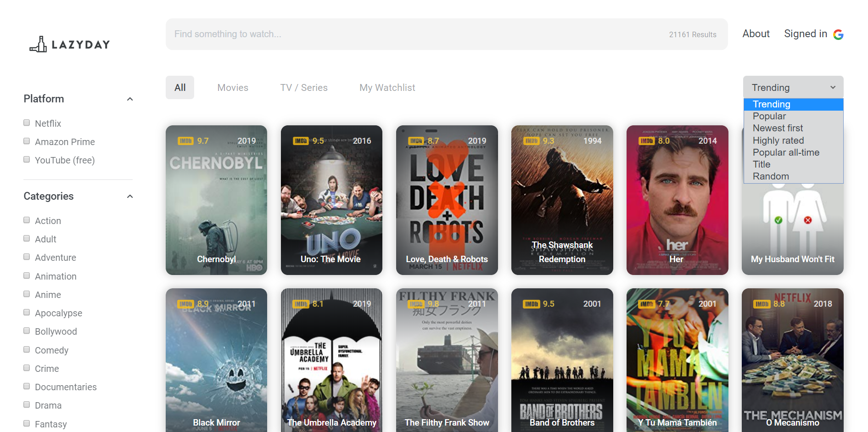
Task: Choose Trending in the sort list
Action: point(793,104)
